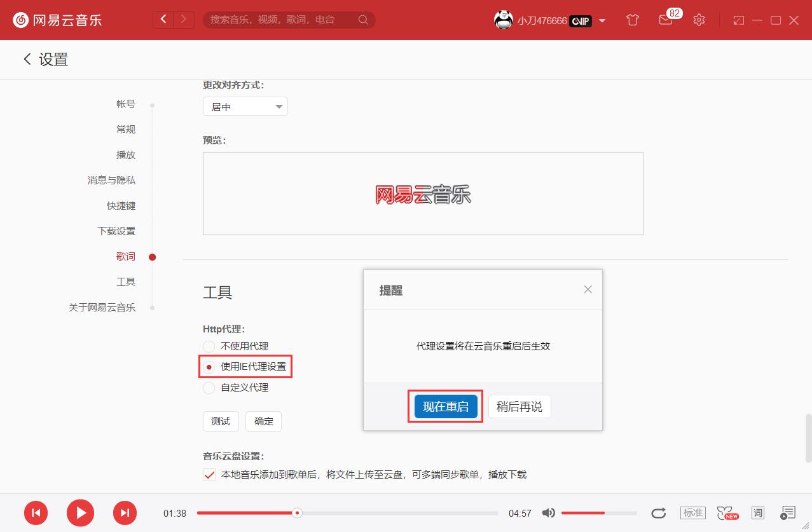Click the volume speaker icon
This screenshot has width=812, height=532.
pos(548,512)
